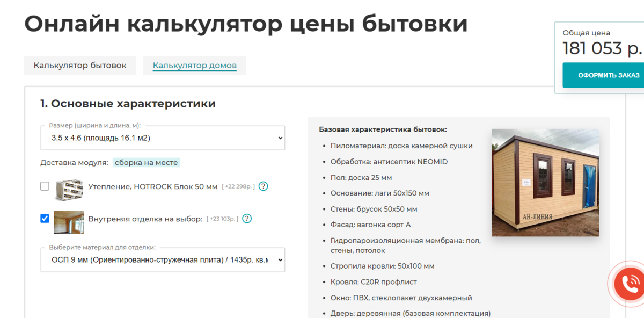This screenshot has height=318, width=644.
Task: Click the +23 103р. price note
Action: 222,219
